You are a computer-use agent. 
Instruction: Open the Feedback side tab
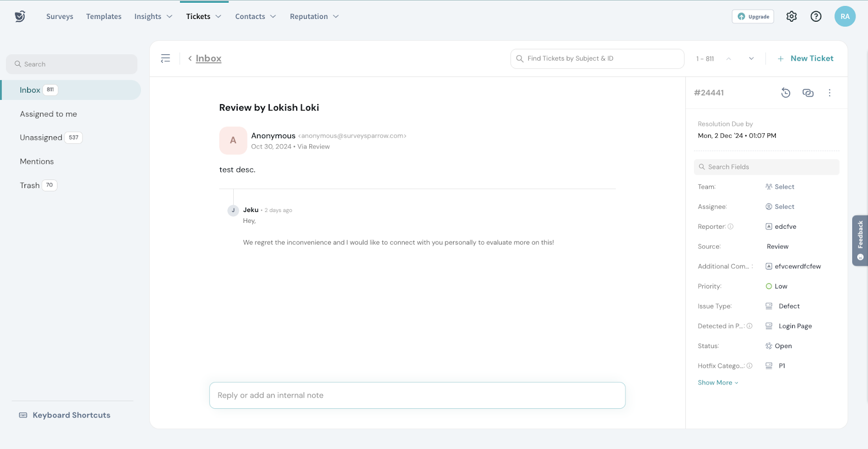[860, 240]
